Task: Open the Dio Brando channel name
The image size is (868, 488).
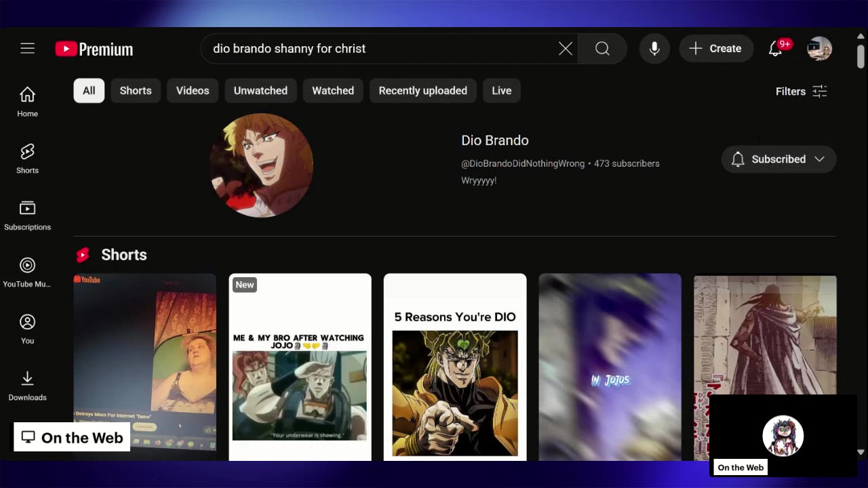Action: click(x=495, y=140)
